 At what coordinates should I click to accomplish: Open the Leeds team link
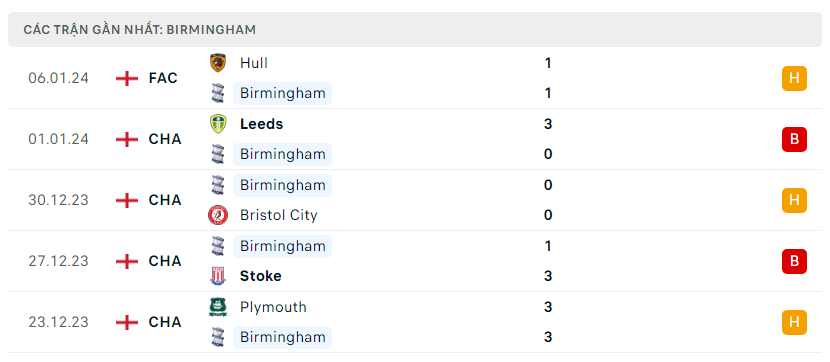[261, 124]
